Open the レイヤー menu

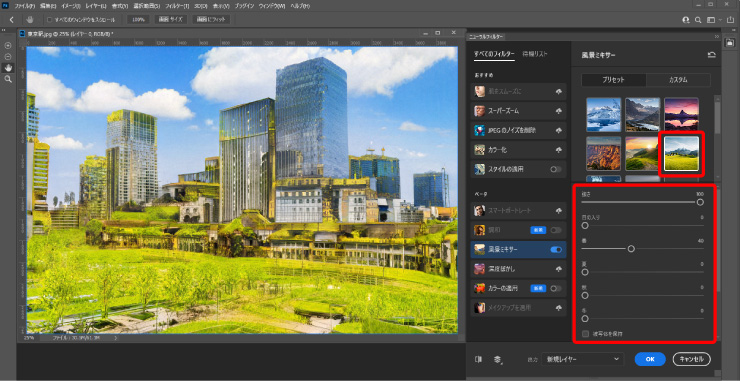coord(96,6)
